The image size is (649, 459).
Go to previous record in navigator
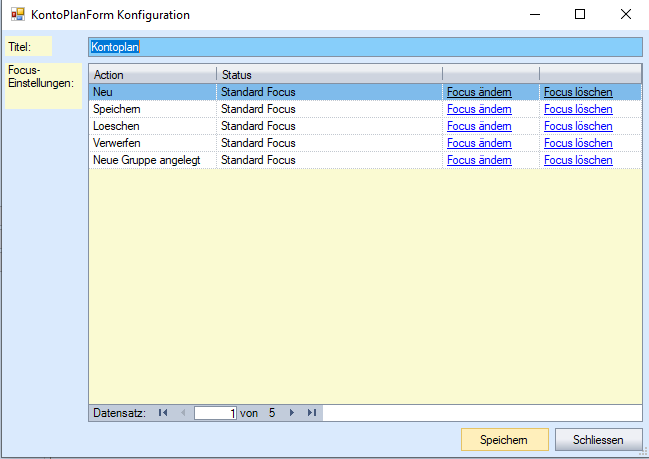182,412
